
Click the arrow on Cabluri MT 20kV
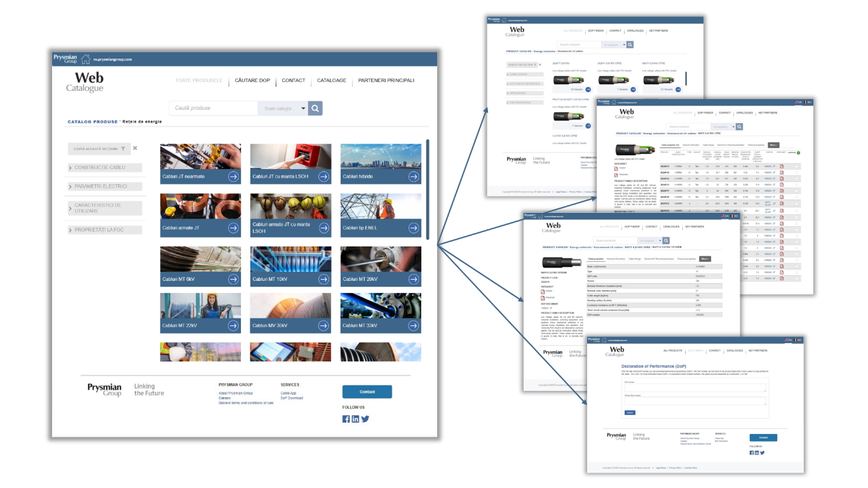pyautogui.click(x=414, y=279)
